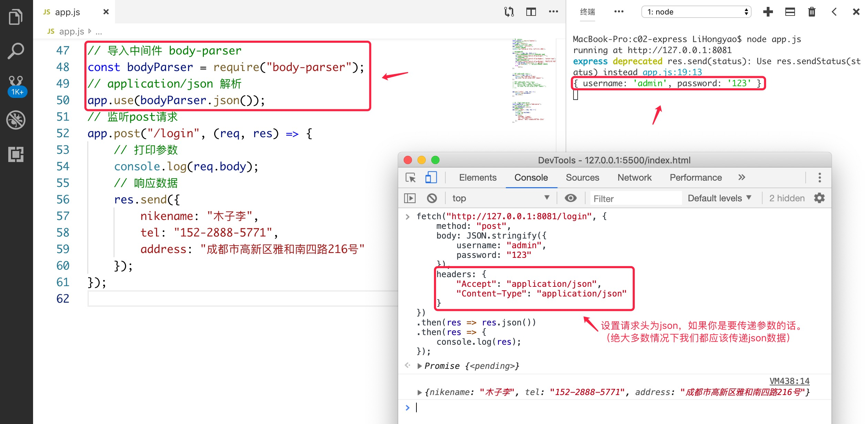Toggle the device toolbar in DevTools

coord(431,178)
